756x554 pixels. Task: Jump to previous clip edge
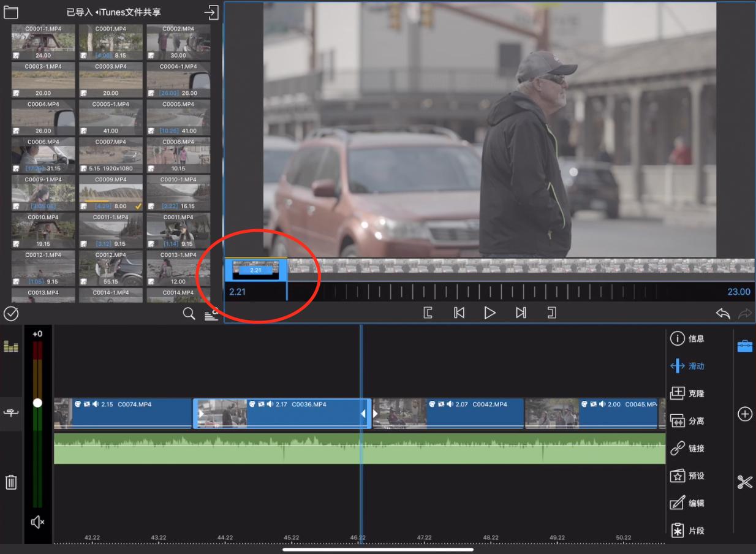459,313
